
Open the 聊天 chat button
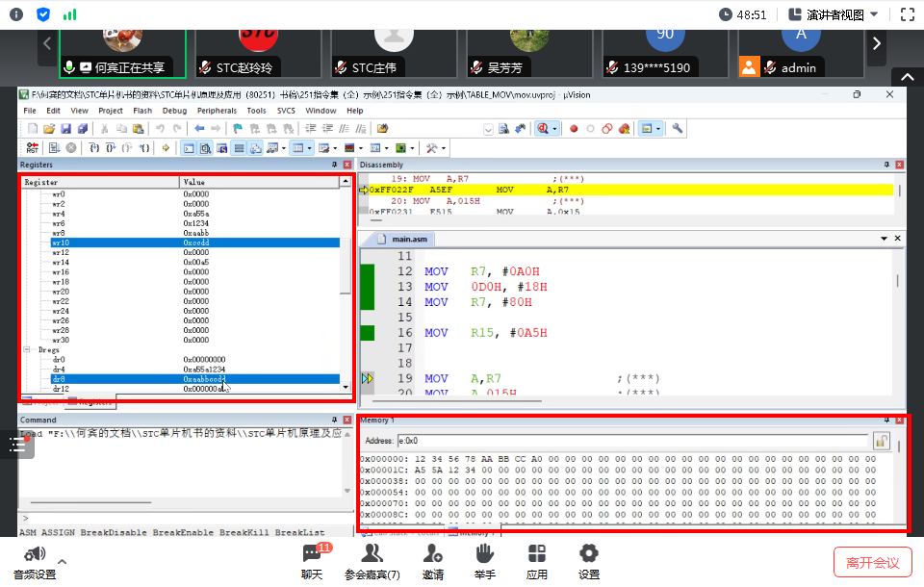(312, 562)
